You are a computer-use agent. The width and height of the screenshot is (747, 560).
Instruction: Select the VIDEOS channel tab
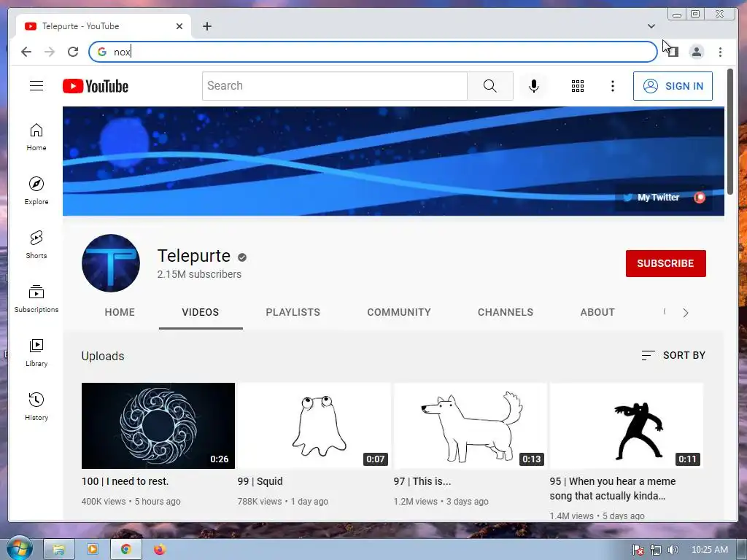click(201, 312)
